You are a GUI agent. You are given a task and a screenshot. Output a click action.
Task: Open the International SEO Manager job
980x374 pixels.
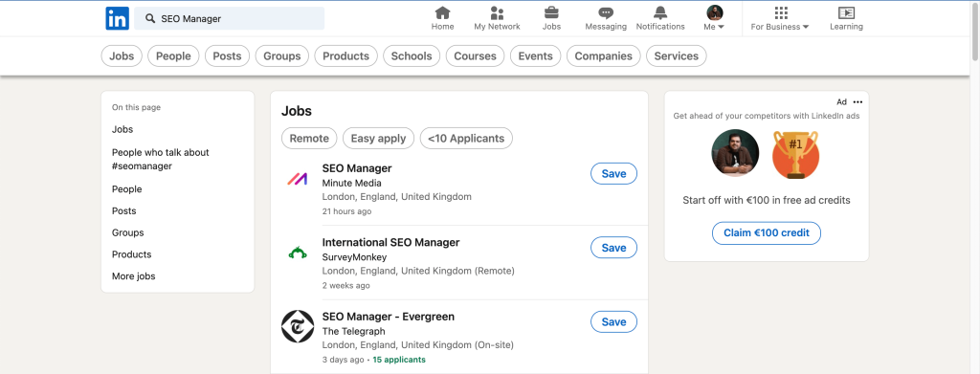coord(390,242)
